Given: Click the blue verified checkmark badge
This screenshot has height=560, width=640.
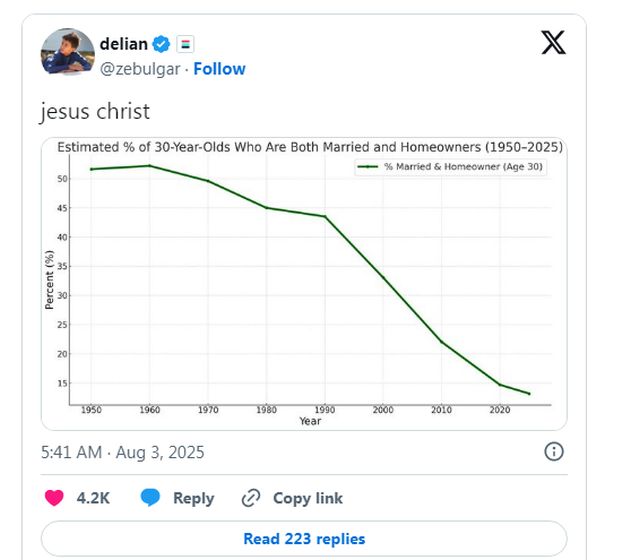Looking at the screenshot, I should tap(161, 44).
